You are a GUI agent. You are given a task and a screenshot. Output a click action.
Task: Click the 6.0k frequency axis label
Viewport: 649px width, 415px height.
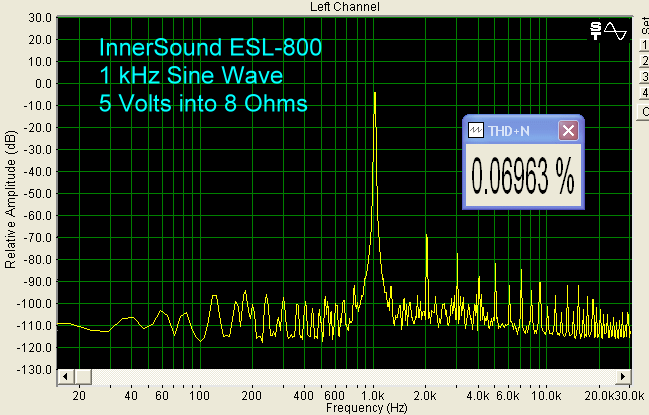508,396
